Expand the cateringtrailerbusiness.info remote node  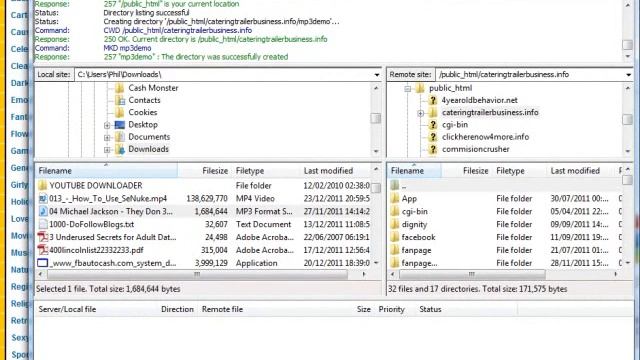(420, 113)
